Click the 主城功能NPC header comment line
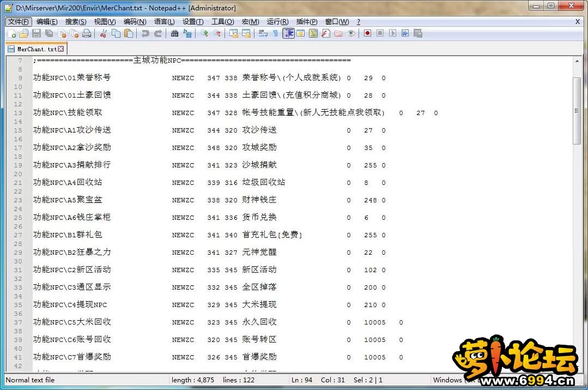Viewport: 588px width, 390px height. pos(192,60)
